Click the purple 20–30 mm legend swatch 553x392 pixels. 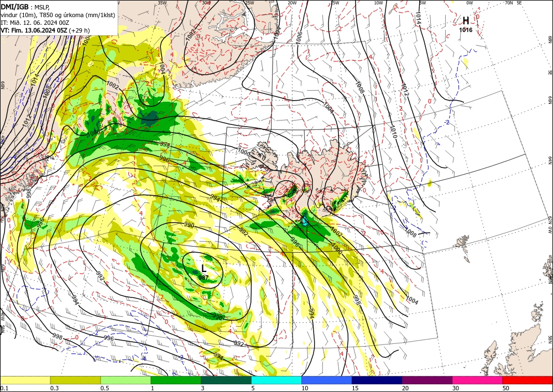click(427, 380)
